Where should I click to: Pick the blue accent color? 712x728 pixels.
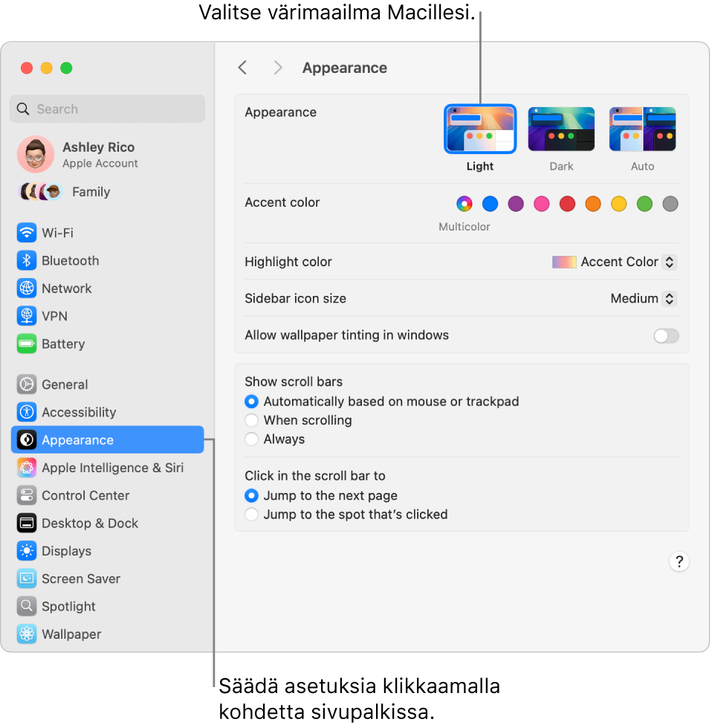(490, 204)
